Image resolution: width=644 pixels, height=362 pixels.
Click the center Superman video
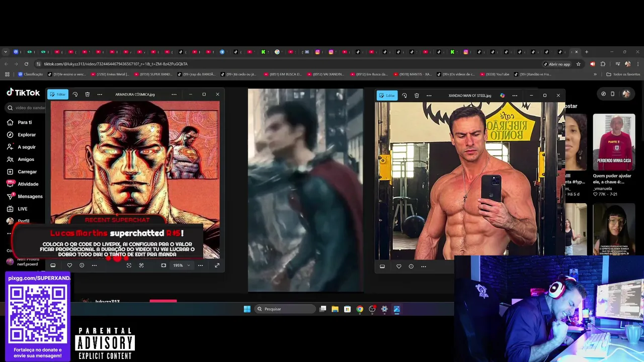(305, 190)
